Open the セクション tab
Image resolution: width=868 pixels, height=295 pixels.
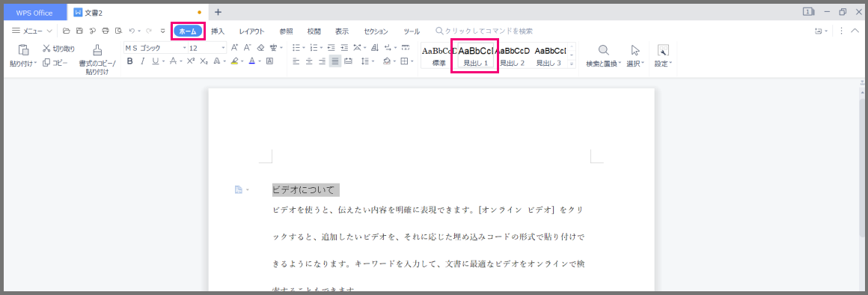point(376,31)
